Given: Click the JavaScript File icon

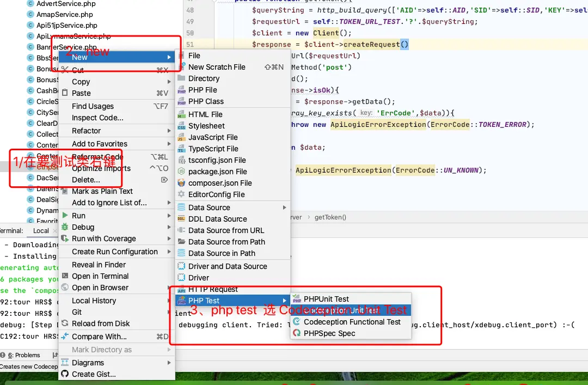Looking at the screenshot, I should point(181,137).
